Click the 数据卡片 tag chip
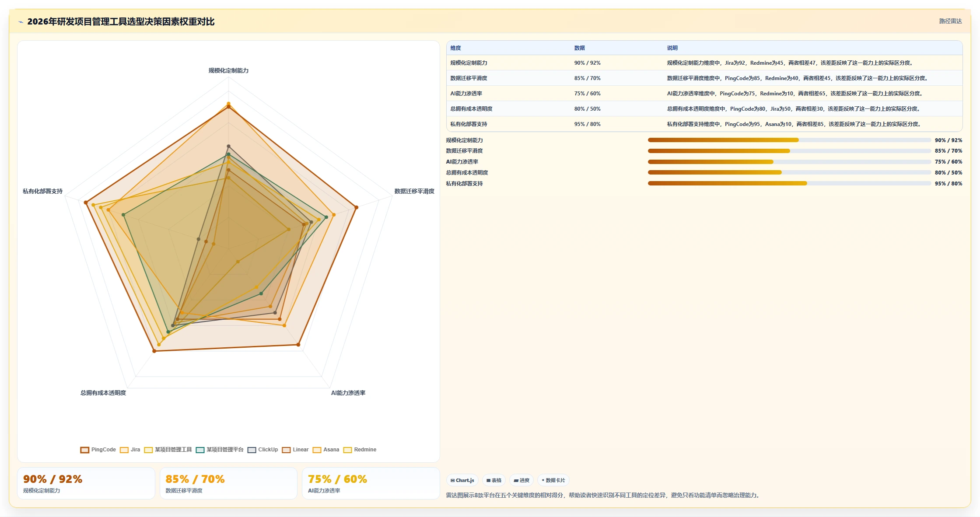The image size is (980, 517). point(553,480)
